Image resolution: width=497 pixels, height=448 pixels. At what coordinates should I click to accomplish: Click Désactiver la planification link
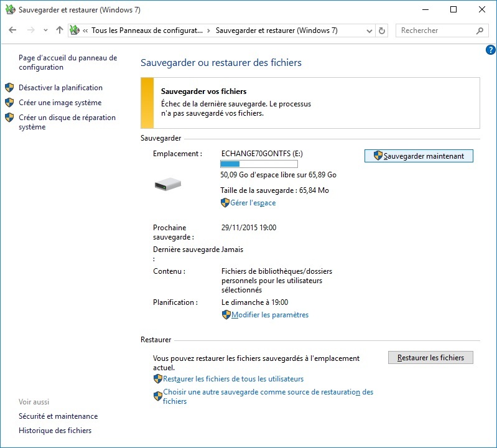pyautogui.click(x=60, y=88)
